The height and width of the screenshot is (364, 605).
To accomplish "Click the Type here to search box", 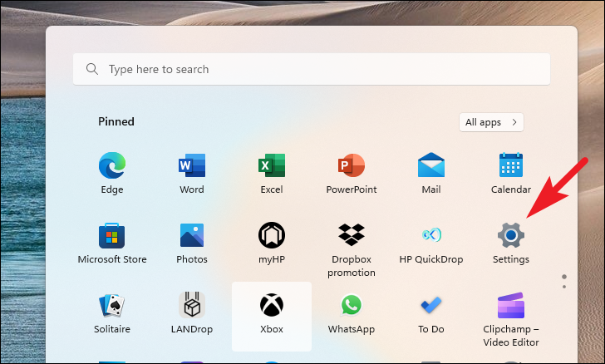I will (312, 69).
